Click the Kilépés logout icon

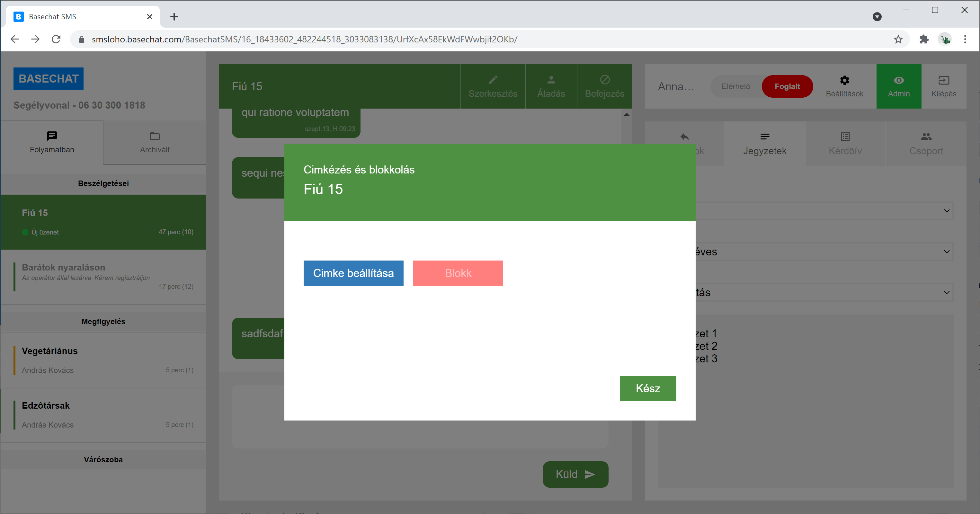943,81
